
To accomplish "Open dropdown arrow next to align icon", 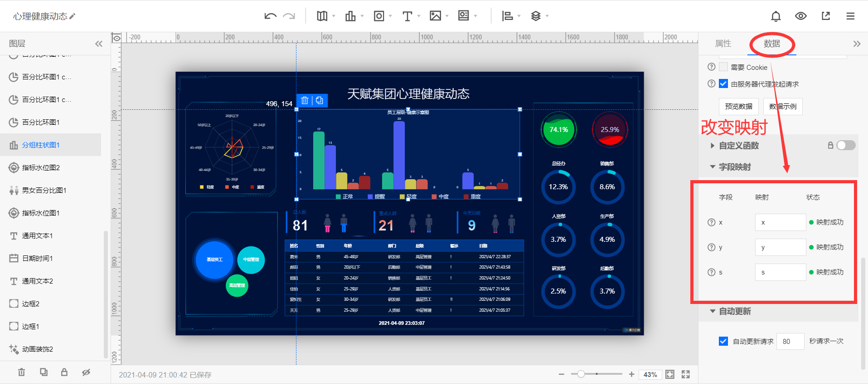I will click(519, 16).
